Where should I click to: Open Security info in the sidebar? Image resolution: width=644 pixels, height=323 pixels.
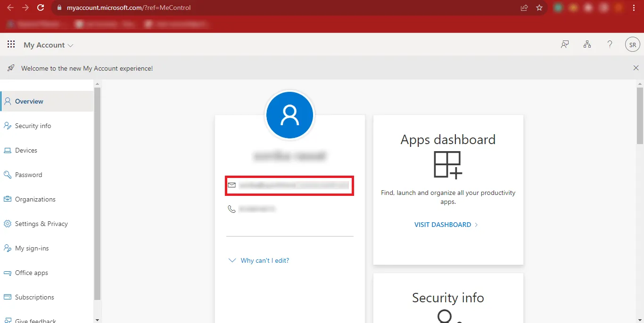(33, 126)
